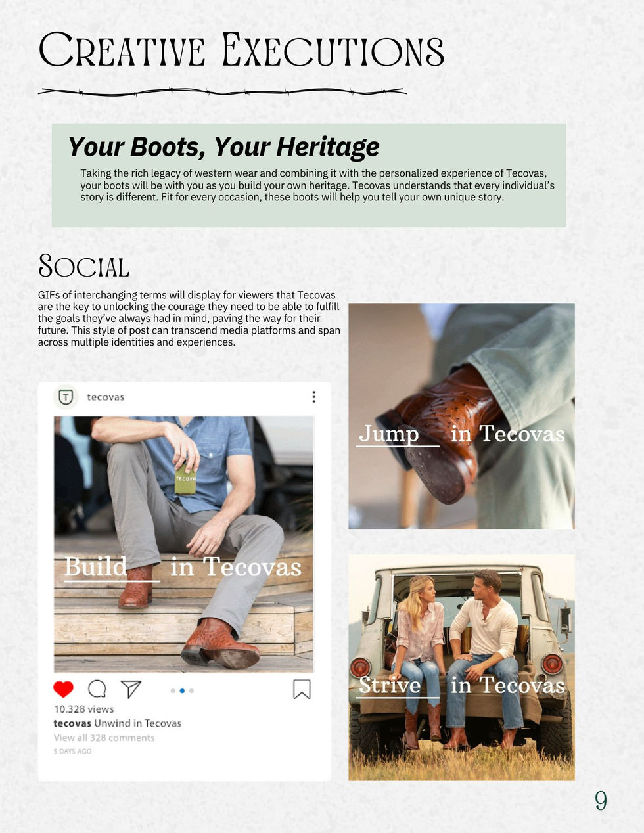Click the bold tecovas caption username
This screenshot has height=833, width=644.
[72, 723]
